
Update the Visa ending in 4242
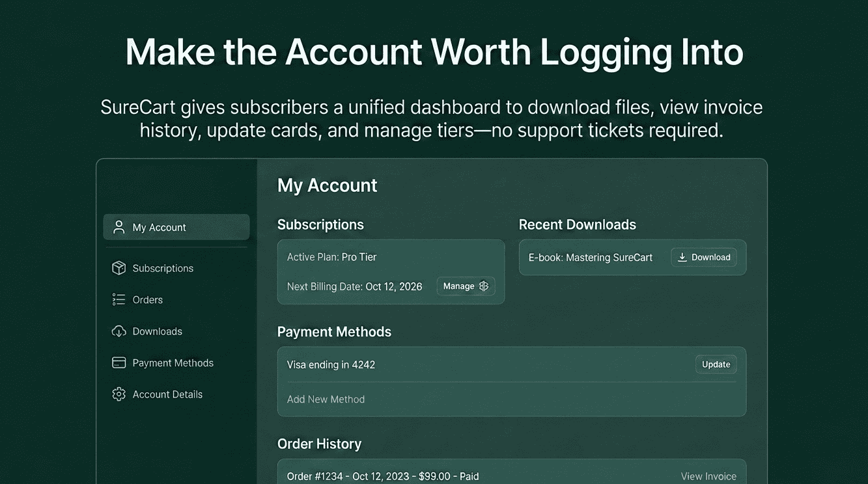pos(716,364)
